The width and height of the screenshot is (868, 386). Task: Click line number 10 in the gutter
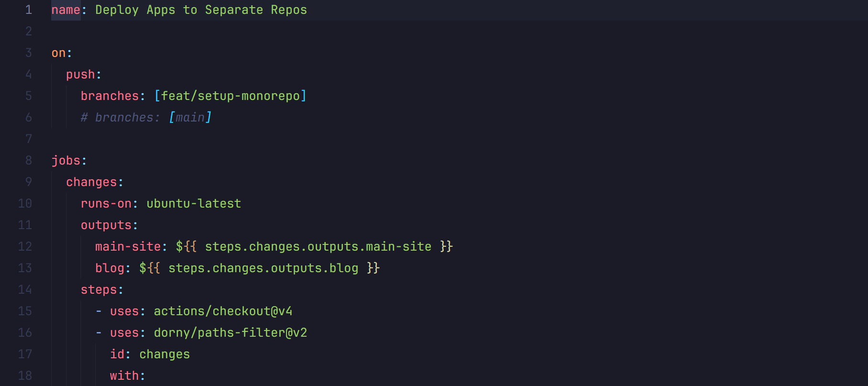click(25, 204)
